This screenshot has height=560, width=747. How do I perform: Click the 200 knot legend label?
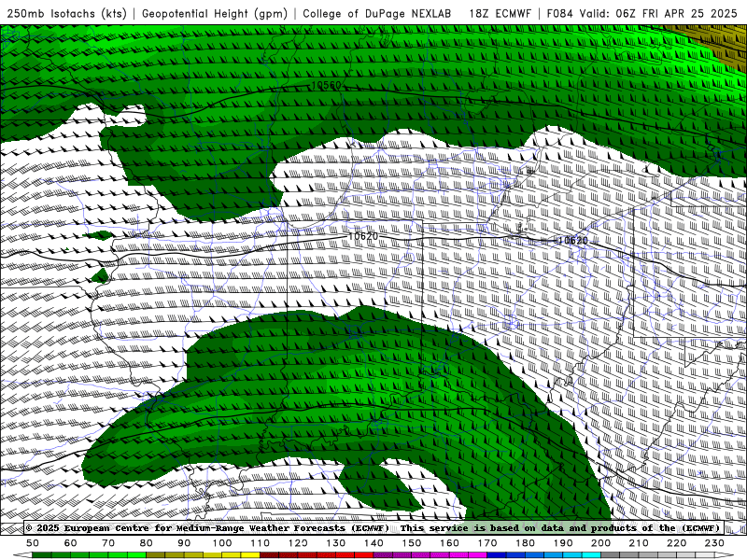point(600,543)
